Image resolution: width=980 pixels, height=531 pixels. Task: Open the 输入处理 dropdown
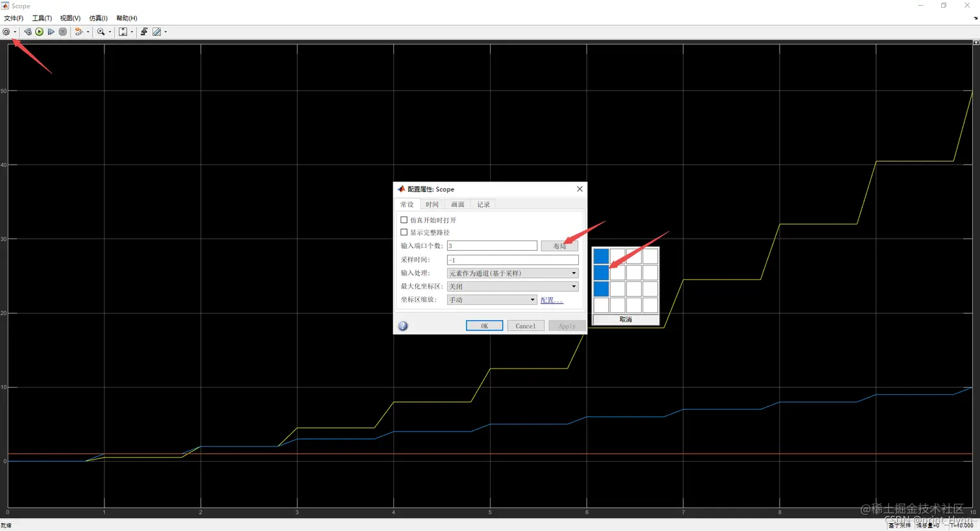(x=513, y=273)
